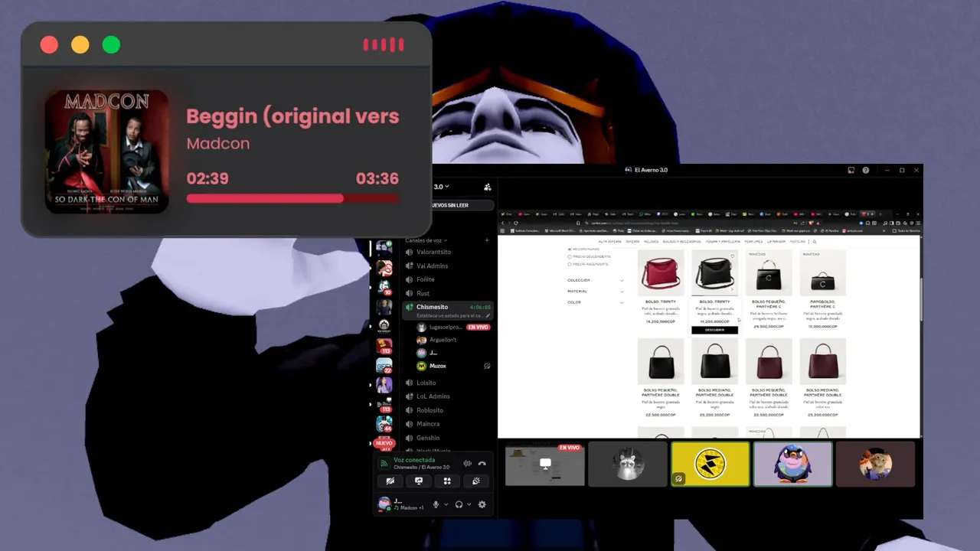
Task: Click the deafened icon next to Muzox
Action: point(487,366)
